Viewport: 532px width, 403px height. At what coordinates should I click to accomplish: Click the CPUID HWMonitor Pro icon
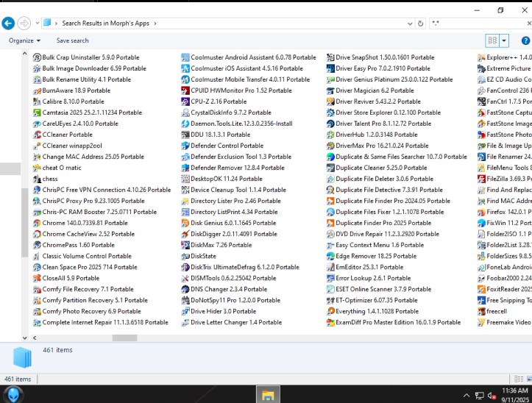185,90
